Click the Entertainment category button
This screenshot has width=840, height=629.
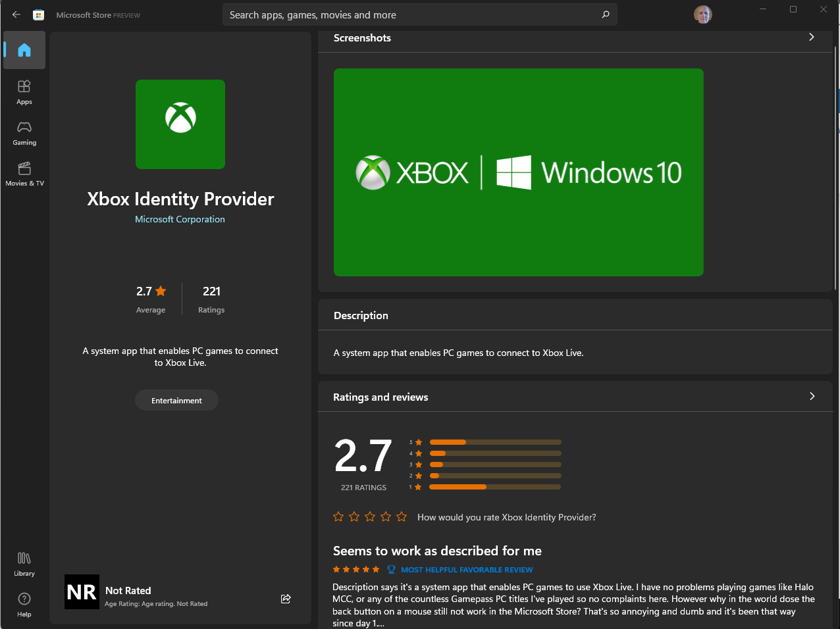pyautogui.click(x=176, y=400)
